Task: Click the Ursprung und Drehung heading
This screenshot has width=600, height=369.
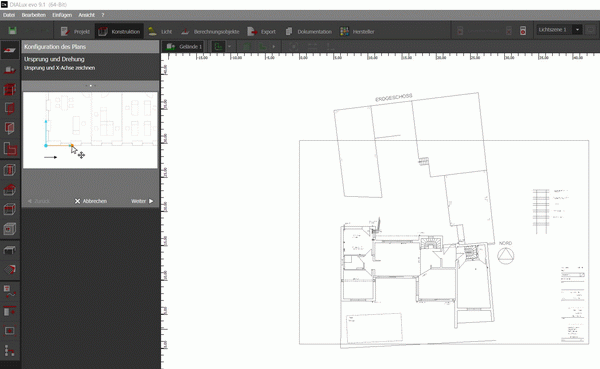Action: pyautogui.click(x=54, y=59)
